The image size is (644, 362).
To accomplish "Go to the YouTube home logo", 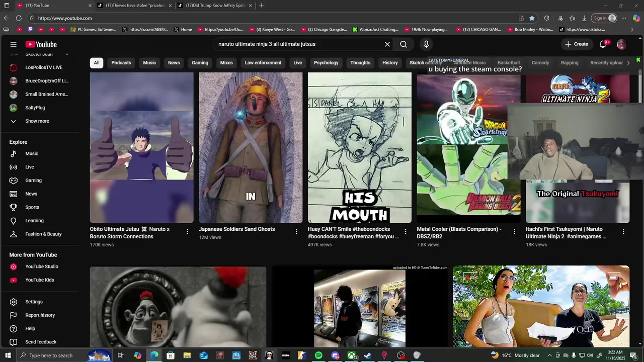I will click(x=41, y=44).
